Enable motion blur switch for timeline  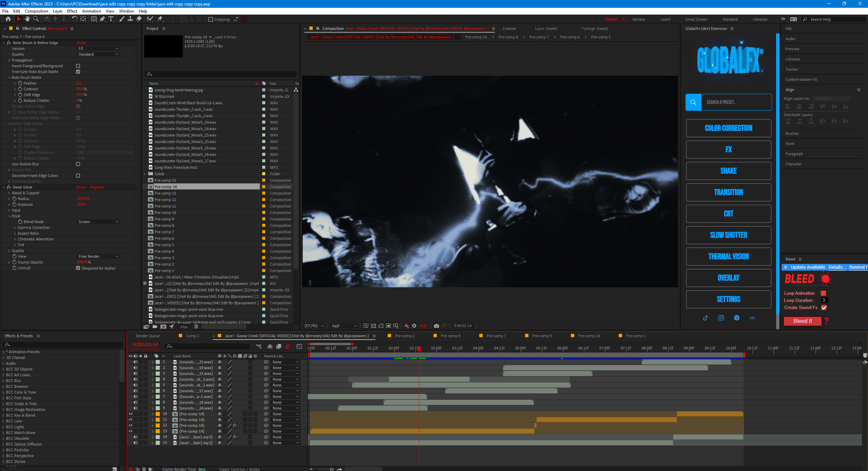tap(288, 346)
